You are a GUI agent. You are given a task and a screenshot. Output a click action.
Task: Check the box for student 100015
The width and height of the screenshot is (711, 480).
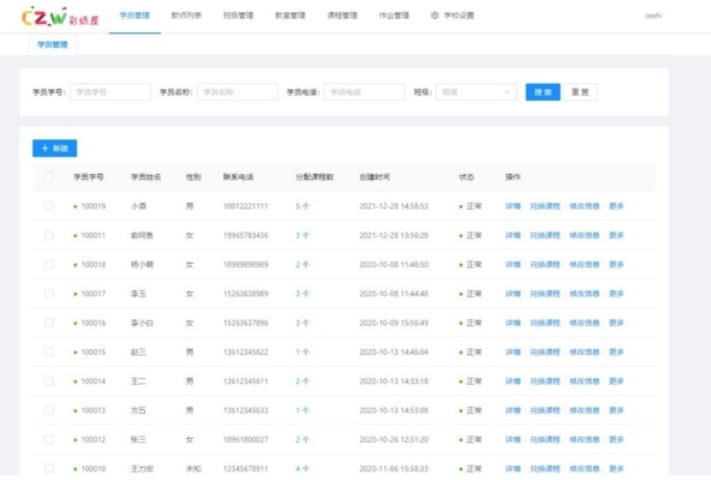click(x=49, y=352)
